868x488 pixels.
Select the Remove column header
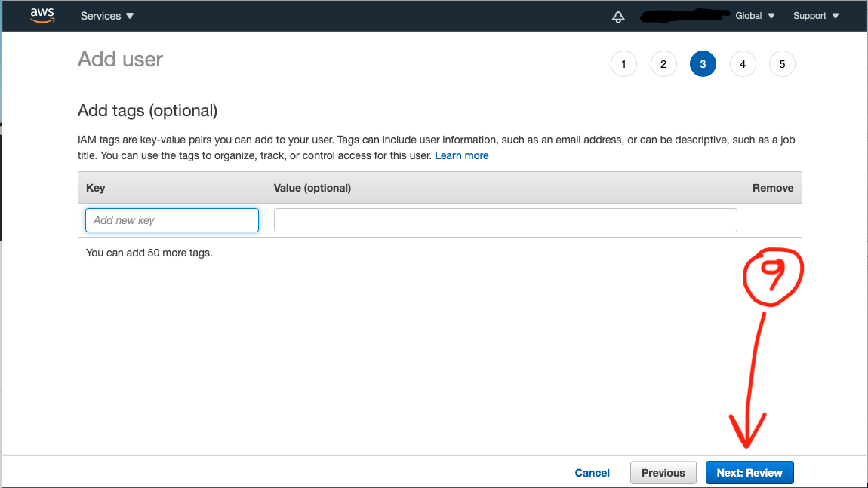[773, 188]
